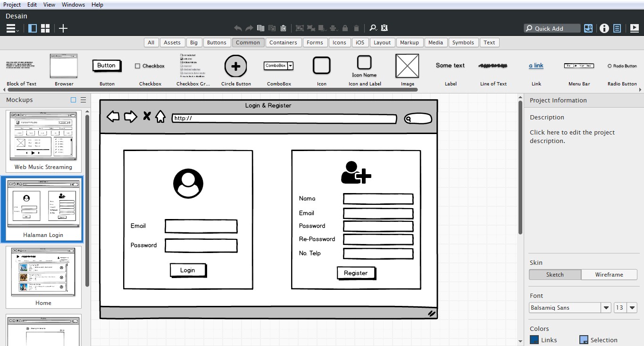Choose the Wireframe skin

point(609,275)
